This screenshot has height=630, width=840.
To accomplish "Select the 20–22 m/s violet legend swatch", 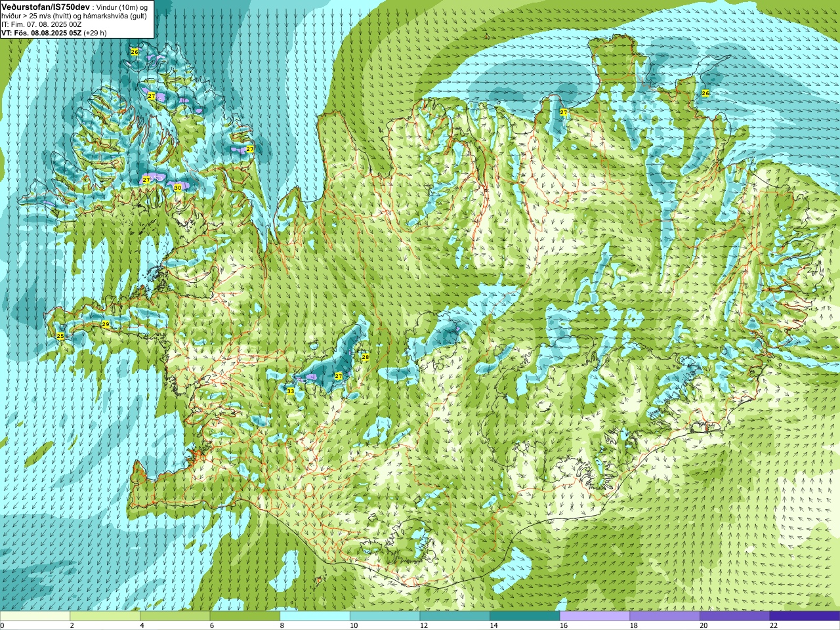I will tap(735, 616).
